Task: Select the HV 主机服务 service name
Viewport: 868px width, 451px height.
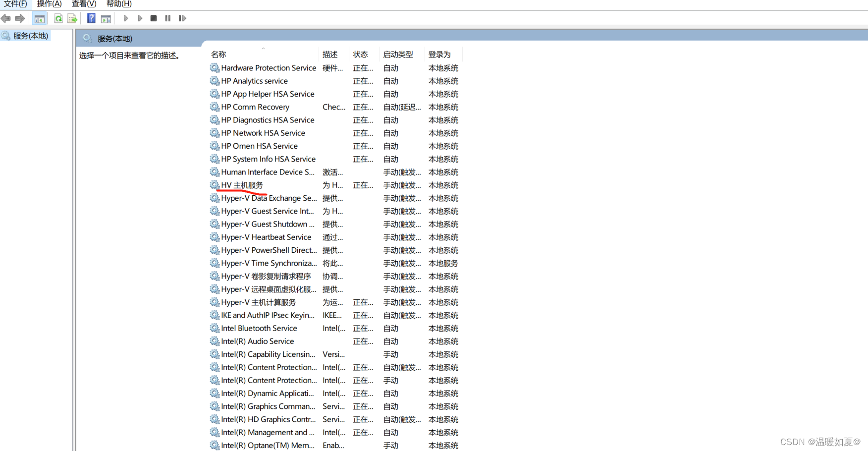Action: click(242, 185)
